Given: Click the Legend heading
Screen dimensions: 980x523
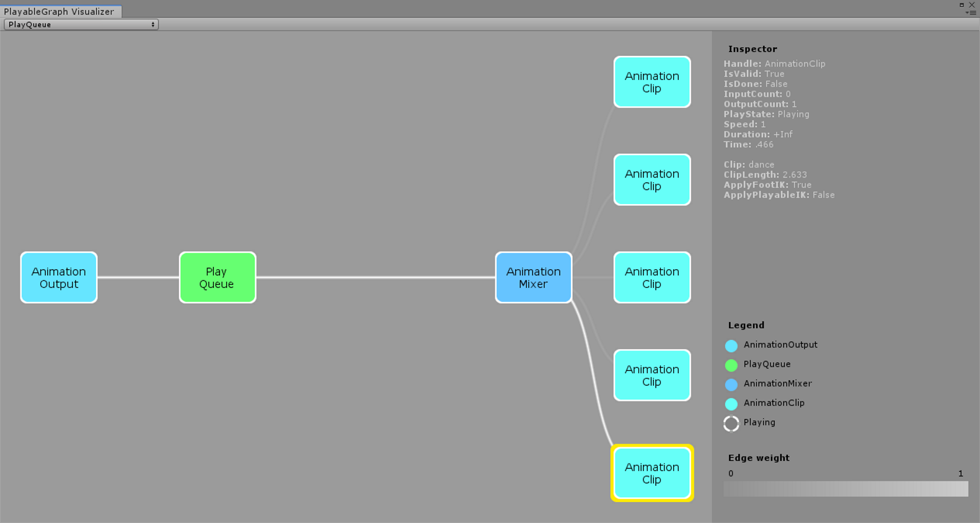Looking at the screenshot, I should click(x=746, y=325).
